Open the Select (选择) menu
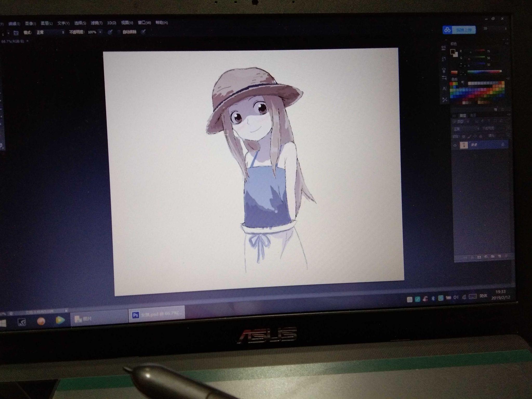 (x=80, y=23)
